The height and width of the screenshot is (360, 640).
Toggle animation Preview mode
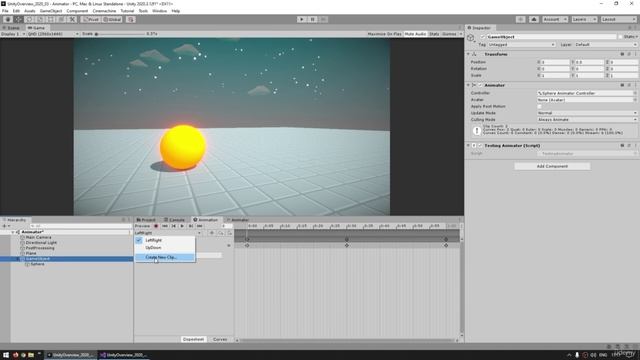pyautogui.click(x=142, y=226)
